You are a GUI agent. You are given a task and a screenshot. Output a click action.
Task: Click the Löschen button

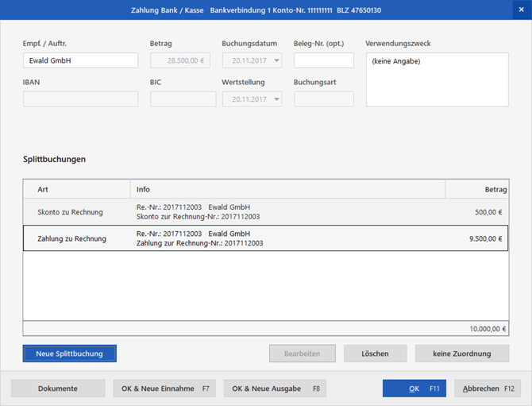[375, 354]
